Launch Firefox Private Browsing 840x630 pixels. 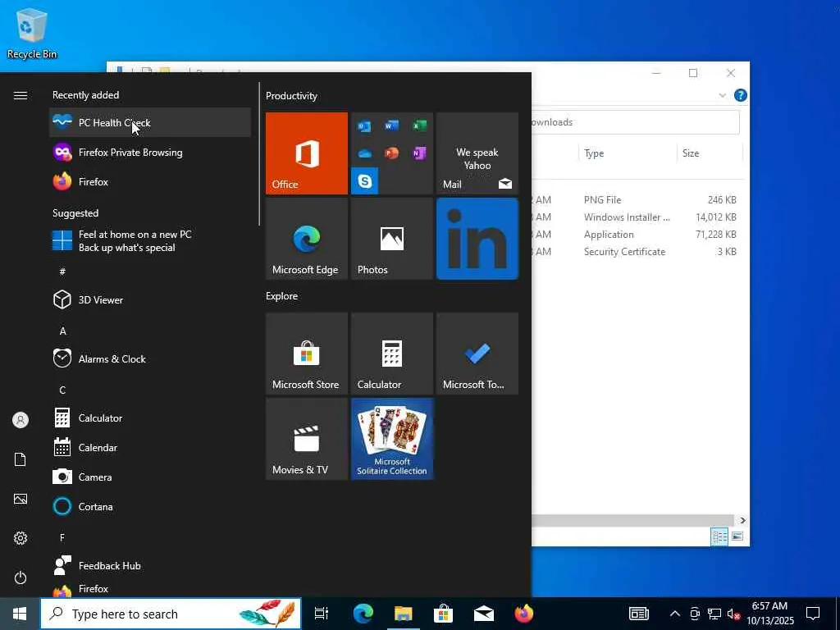(x=150, y=152)
